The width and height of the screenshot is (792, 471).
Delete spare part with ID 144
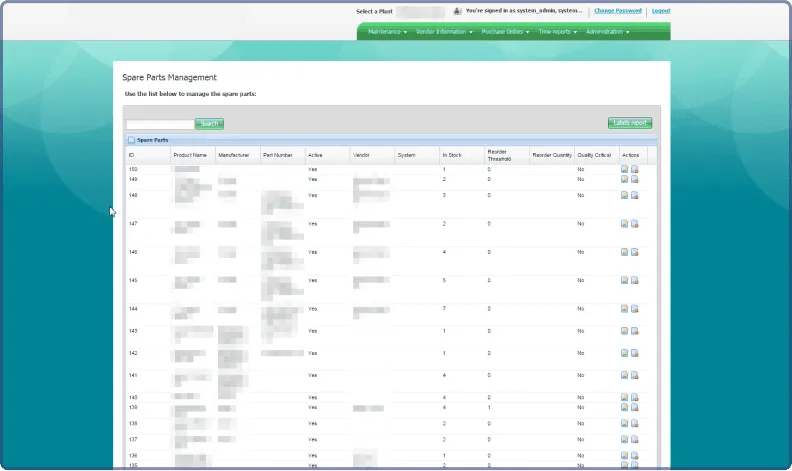click(x=634, y=309)
